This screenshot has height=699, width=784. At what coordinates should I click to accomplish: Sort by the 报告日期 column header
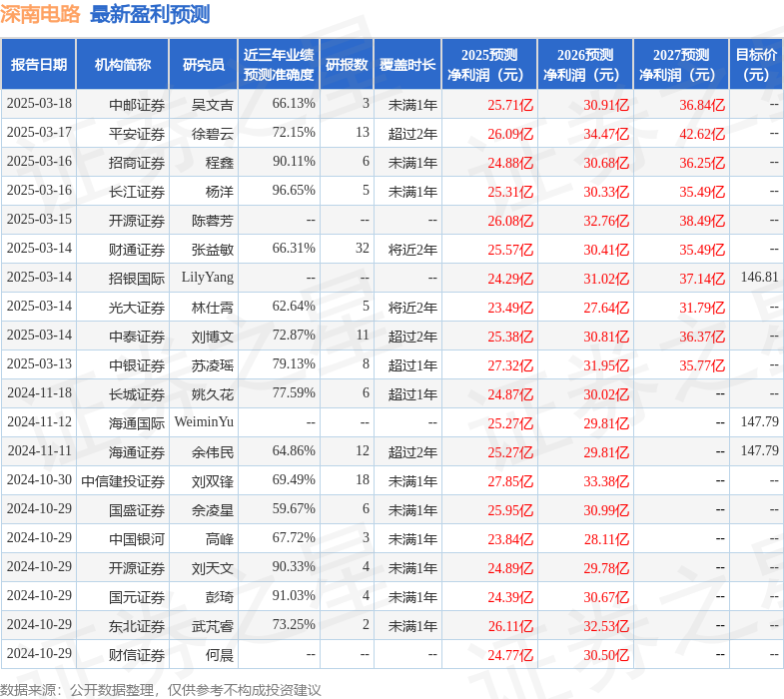pyautogui.click(x=39, y=65)
